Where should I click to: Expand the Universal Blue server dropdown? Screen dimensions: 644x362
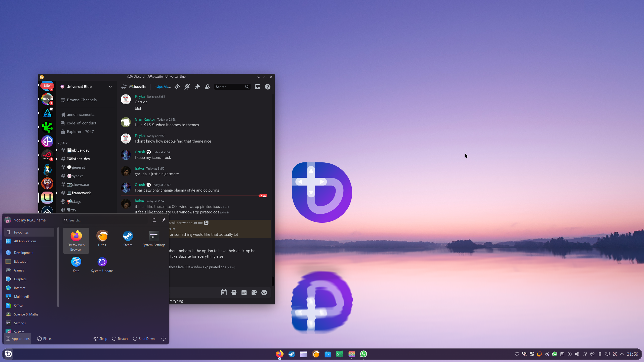pos(110,87)
